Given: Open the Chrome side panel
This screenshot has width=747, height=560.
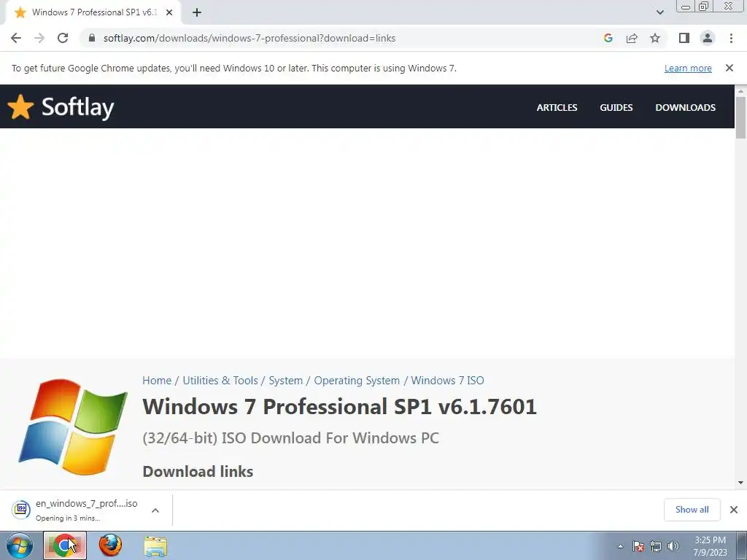Looking at the screenshot, I should point(684,38).
